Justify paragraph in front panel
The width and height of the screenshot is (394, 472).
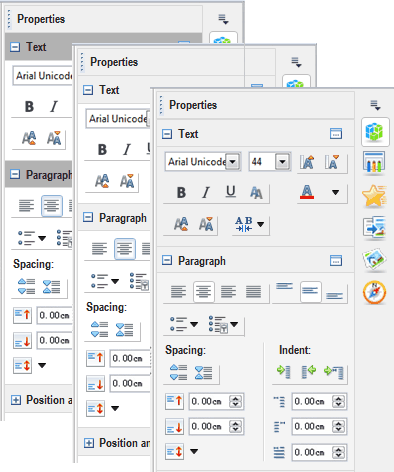click(x=253, y=292)
